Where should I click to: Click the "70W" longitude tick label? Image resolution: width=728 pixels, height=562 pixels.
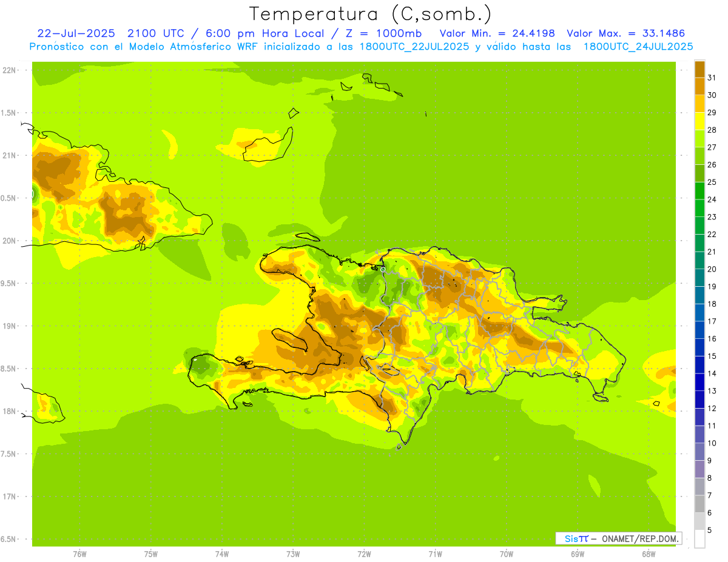point(507,554)
